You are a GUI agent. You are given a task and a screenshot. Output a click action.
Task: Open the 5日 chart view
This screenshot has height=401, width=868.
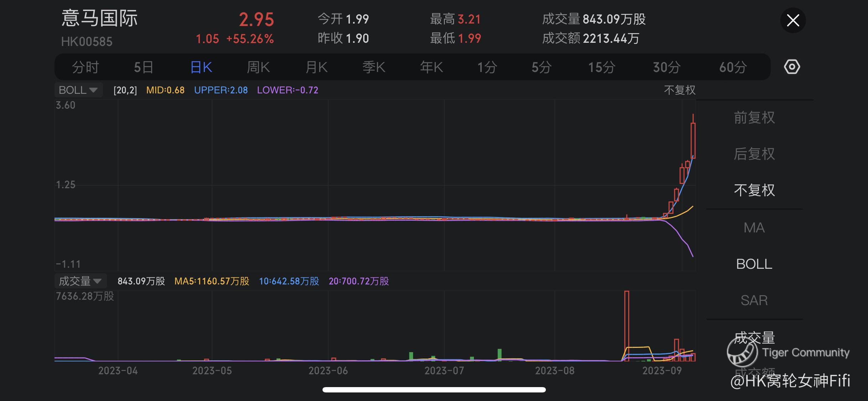tap(144, 67)
